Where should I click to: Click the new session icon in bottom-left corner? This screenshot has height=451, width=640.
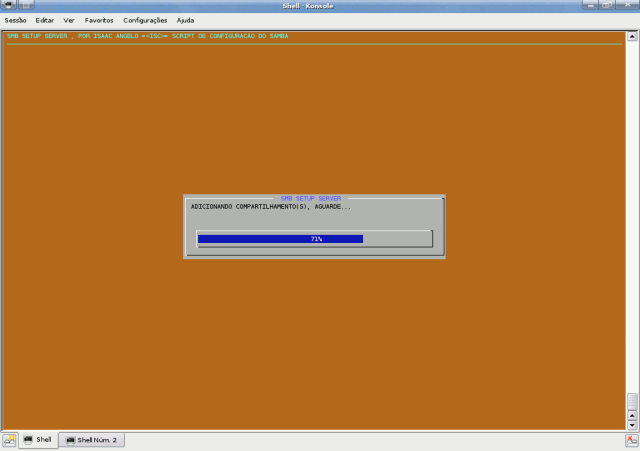pyautogui.click(x=9, y=440)
